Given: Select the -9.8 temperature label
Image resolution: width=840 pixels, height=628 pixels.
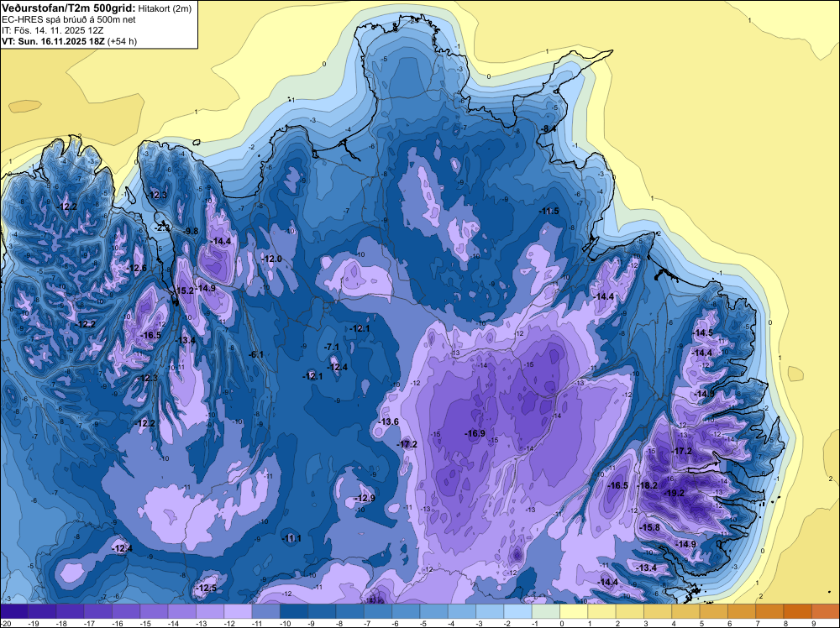Looking at the screenshot, I should 191,231.
